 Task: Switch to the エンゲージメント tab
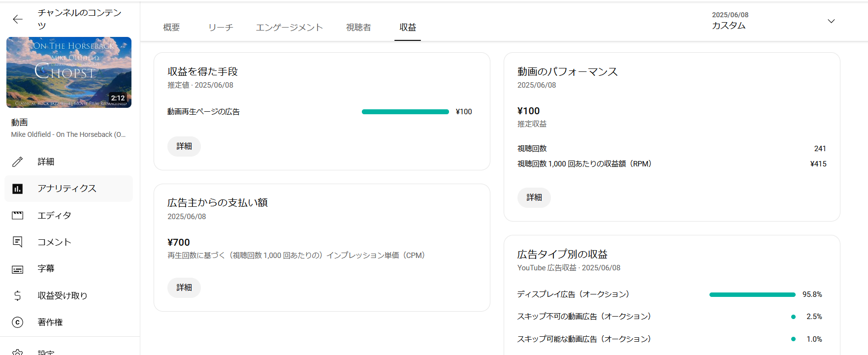tap(289, 27)
